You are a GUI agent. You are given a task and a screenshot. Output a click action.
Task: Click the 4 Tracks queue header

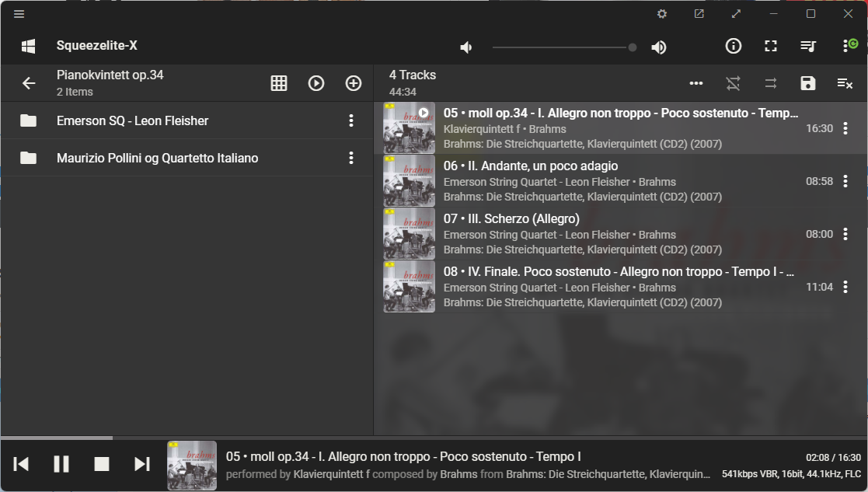pos(413,75)
